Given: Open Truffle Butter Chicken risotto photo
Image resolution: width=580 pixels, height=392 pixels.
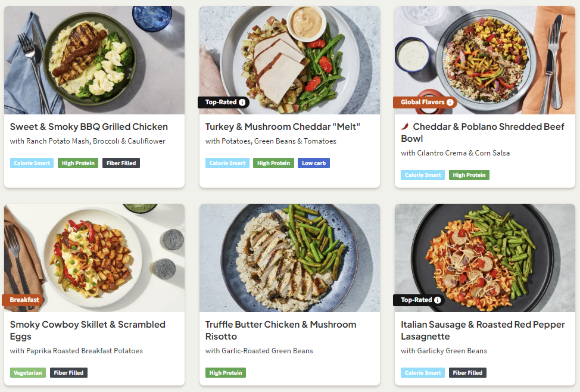Looking at the screenshot, I should (x=289, y=257).
